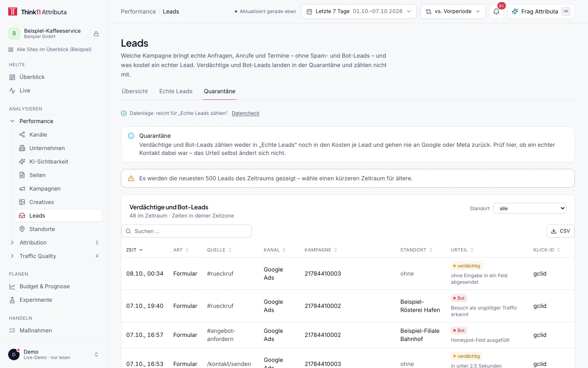Click the Suchen search field
Image resolution: width=588 pixels, height=368 pixels.
187,231
